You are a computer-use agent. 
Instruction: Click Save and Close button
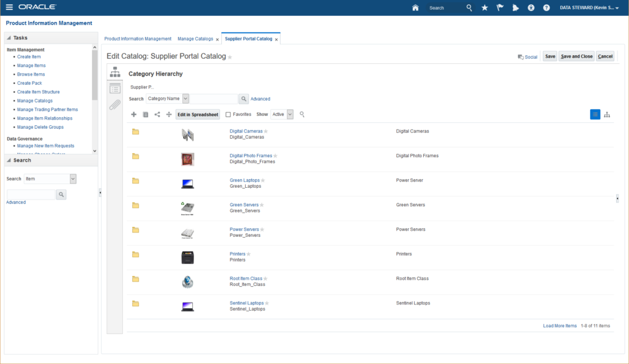tap(576, 56)
